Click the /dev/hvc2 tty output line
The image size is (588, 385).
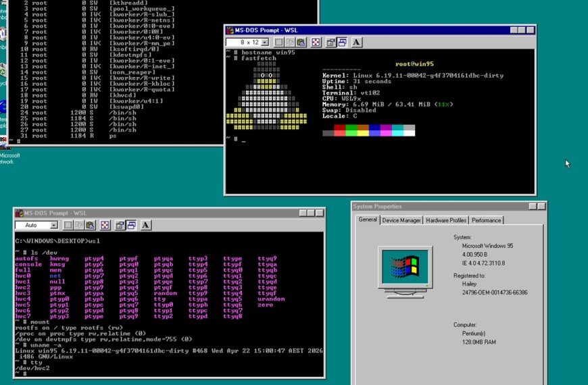(32, 368)
